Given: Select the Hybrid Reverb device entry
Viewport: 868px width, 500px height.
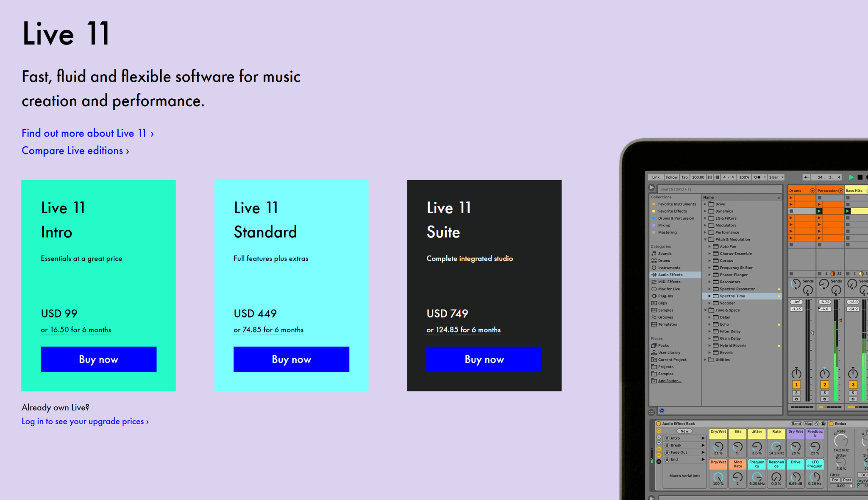Looking at the screenshot, I should 732,346.
